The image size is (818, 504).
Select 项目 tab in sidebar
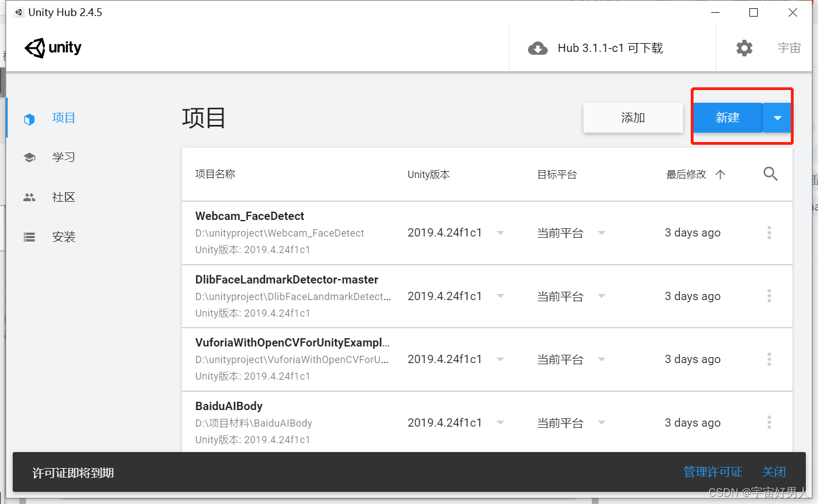[64, 118]
